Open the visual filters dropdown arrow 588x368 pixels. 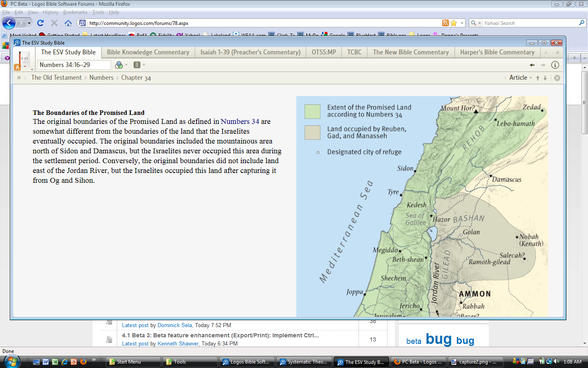126,65
